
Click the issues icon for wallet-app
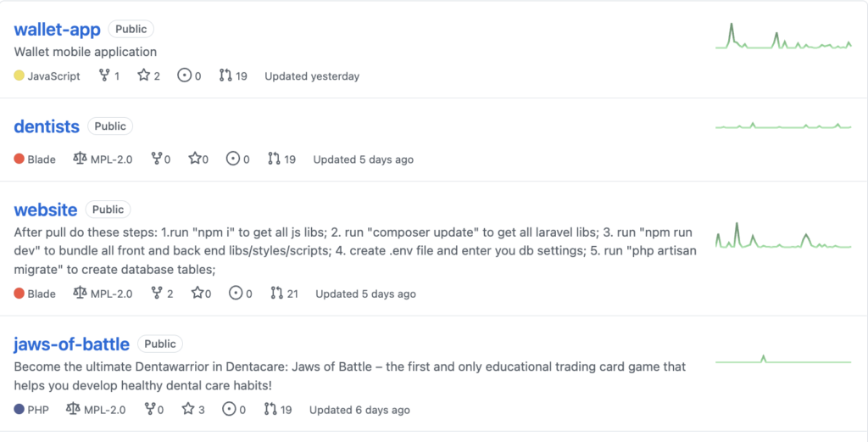pyautogui.click(x=184, y=76)
